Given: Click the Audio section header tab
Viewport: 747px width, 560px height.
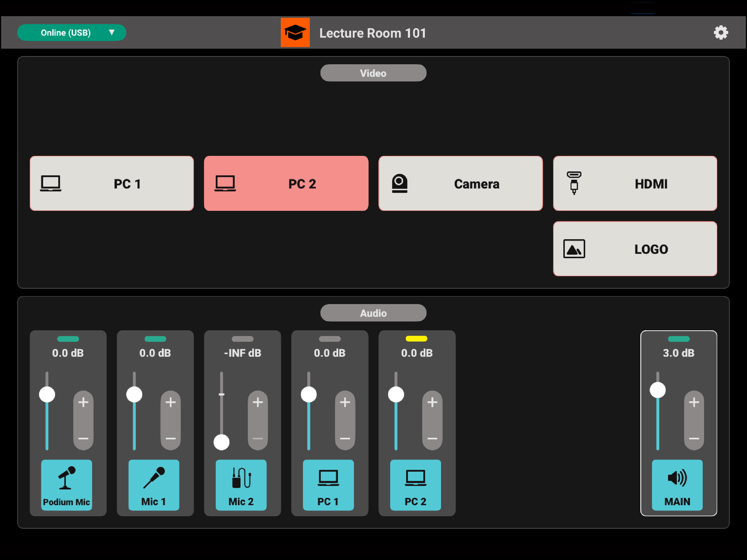Looking at the screenshot, I should coord(373,313).
